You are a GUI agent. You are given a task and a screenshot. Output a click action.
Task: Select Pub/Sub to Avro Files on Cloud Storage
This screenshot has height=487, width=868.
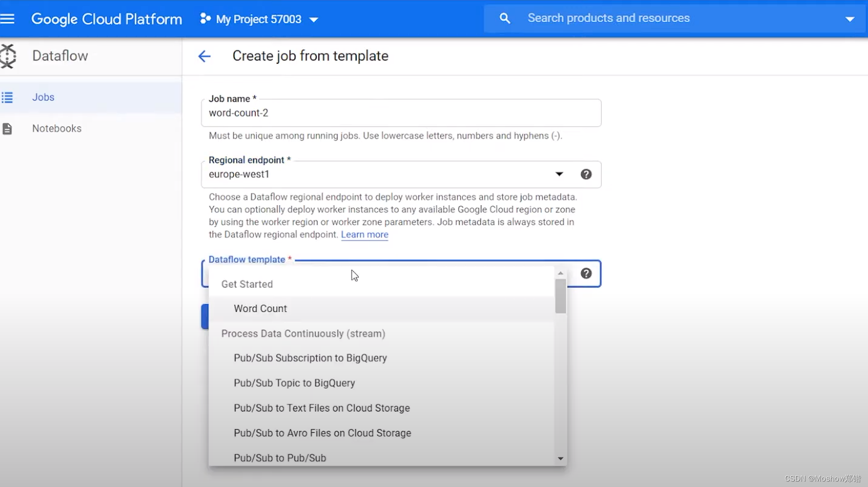(381, 433)
